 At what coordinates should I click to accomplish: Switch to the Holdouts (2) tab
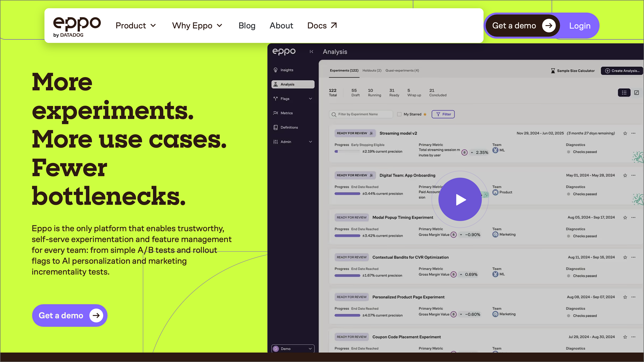click(x=372, y=70)
